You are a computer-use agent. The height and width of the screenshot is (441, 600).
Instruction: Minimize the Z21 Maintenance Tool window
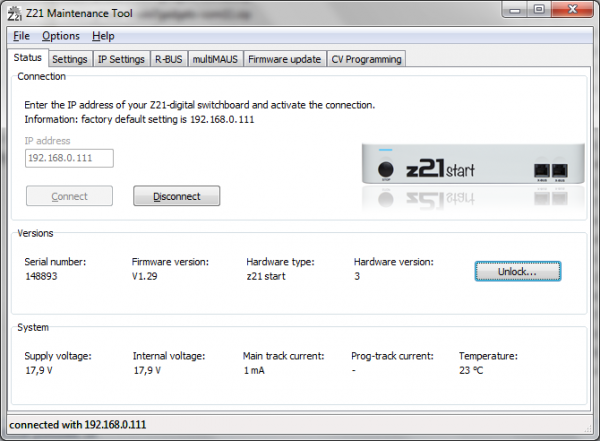point(515,10)
